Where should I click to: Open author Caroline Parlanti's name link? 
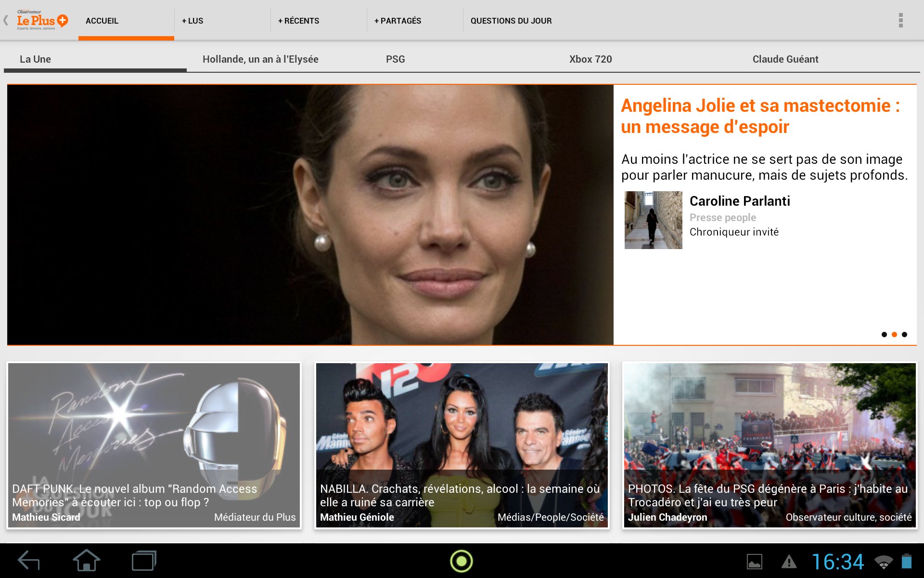(x=740, y=201)
